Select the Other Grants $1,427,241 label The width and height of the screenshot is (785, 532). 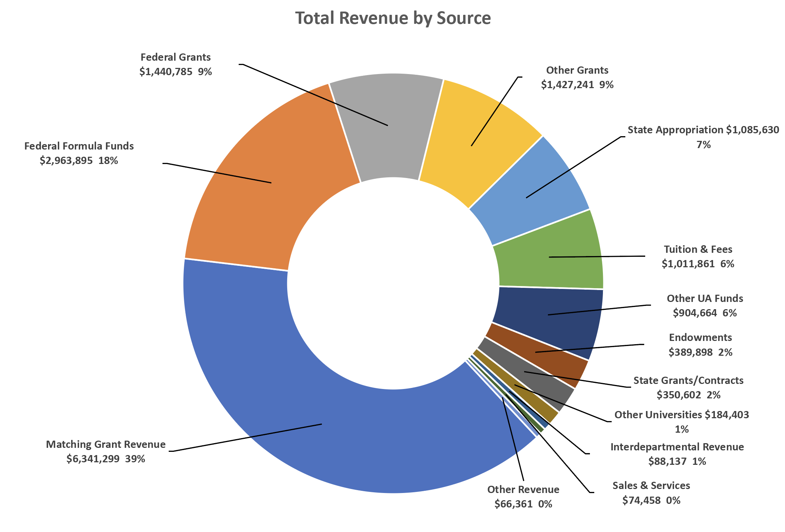click(577, 77)
